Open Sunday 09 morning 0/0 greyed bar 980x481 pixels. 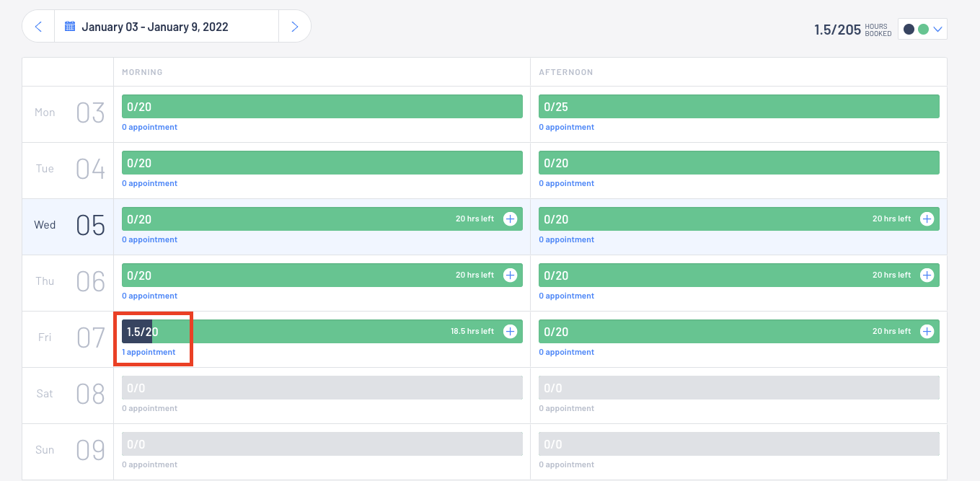click(x=322, y=444)
